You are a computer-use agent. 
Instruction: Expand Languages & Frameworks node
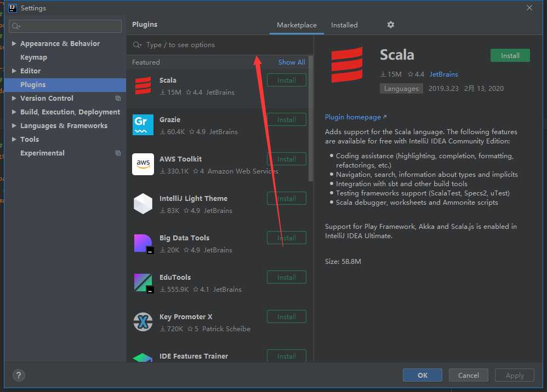click(x=14, y=125)
